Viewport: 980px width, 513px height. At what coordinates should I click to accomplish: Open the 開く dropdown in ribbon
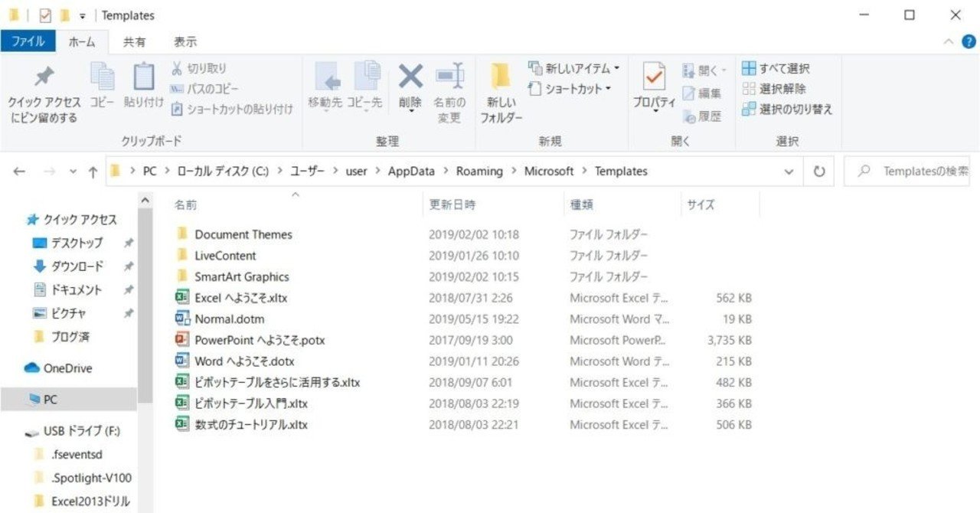coord(704,70)
